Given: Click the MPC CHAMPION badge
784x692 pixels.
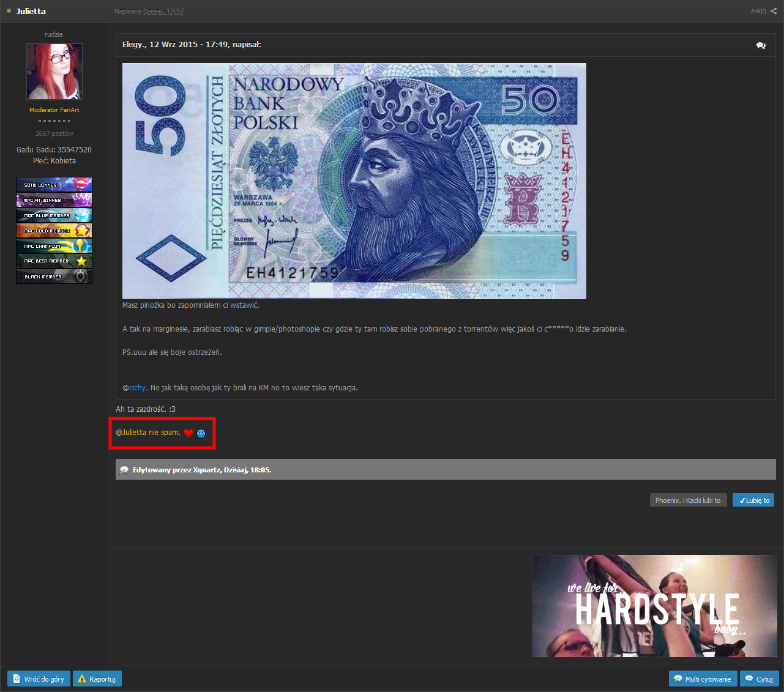Looking at the screenshot, I should click(54, 245).
